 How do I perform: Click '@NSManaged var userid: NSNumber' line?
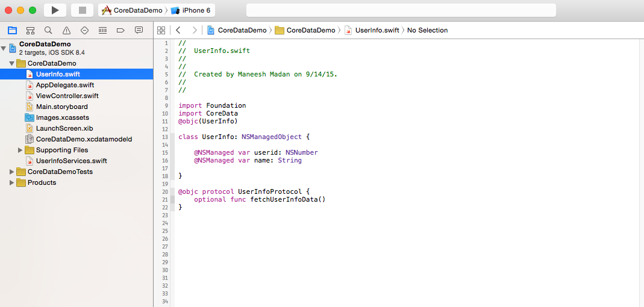(x=256, y=152)
